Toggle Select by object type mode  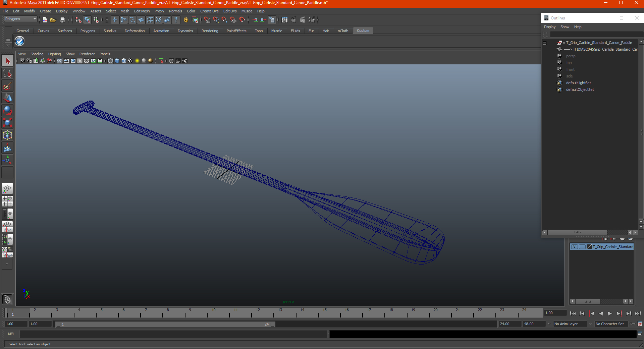(x=87, y=20)
